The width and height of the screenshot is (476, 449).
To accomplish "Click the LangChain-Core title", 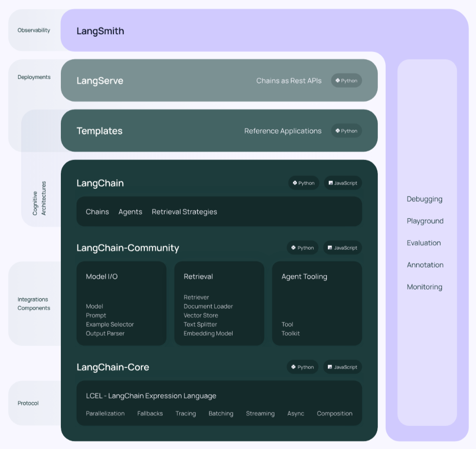I will (113, 367).
